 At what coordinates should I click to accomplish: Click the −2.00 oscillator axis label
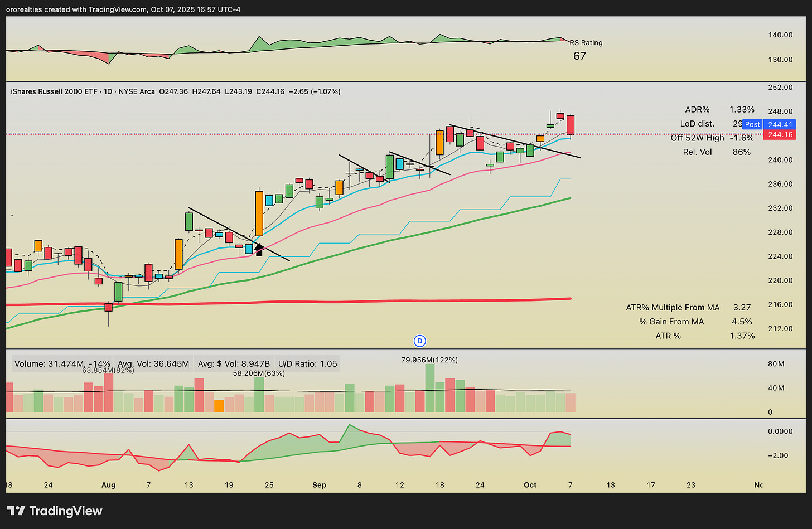779,455
